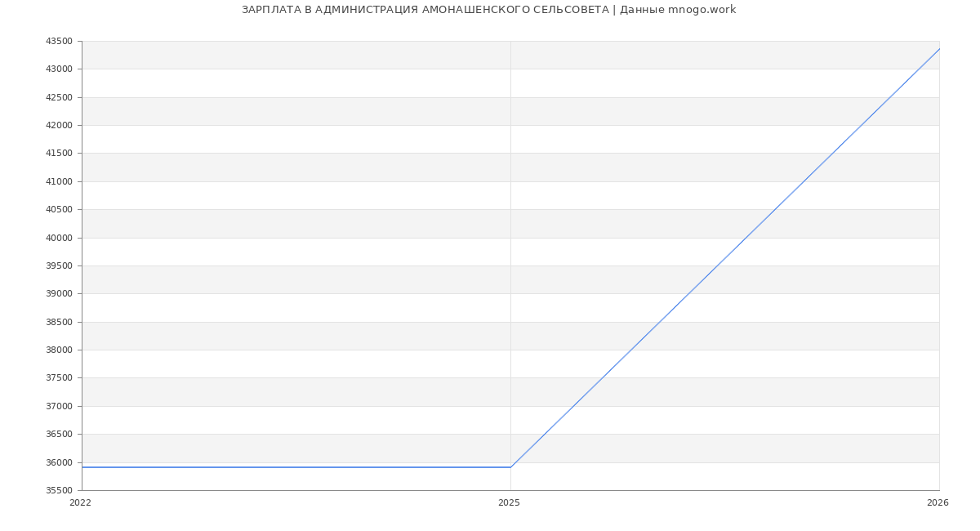Click the line's starting point at 2022

(82, 467)
